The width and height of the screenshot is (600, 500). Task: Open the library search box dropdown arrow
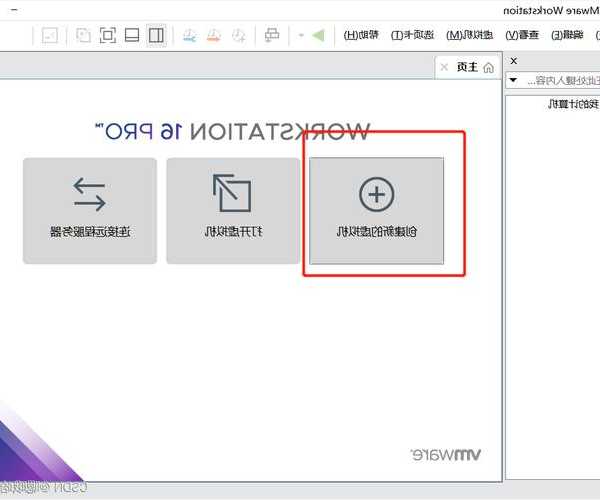tap(513, 80)
